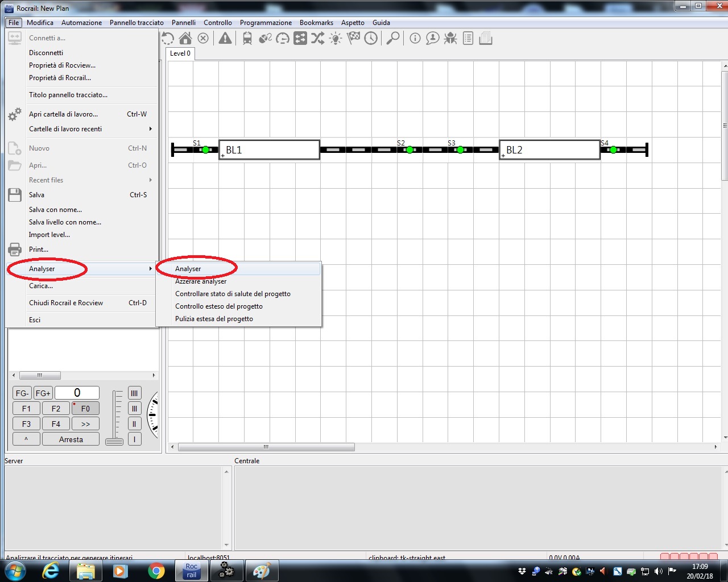Switch to the Level 0 tab
Screen dimensions: 728x582
180,53
